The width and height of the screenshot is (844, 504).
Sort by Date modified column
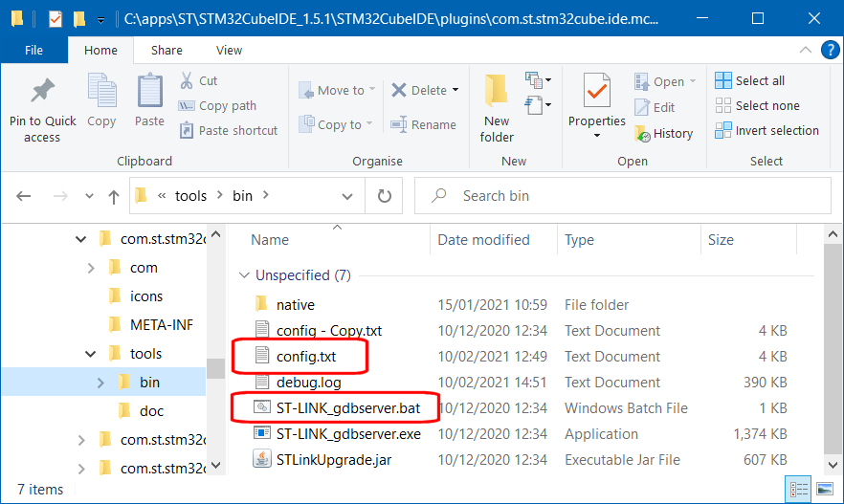483,240
